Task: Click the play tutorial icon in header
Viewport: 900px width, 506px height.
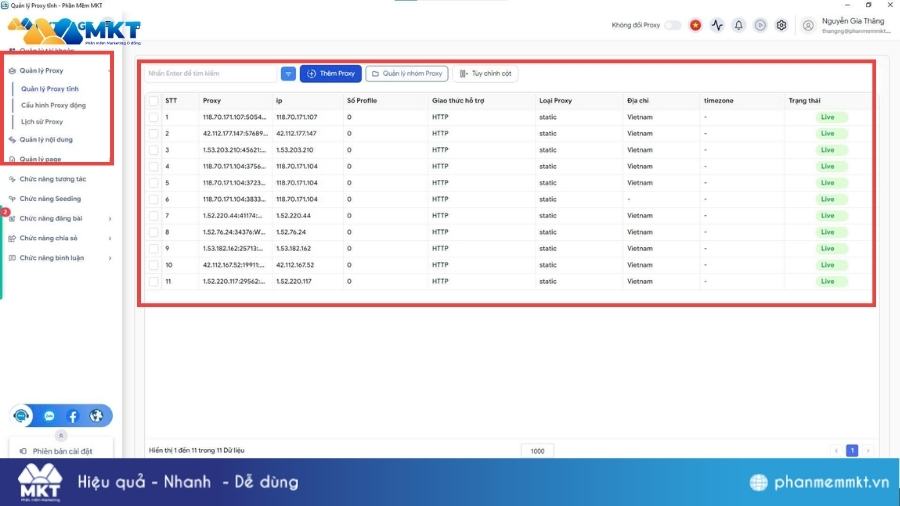Action: point(760,25)
